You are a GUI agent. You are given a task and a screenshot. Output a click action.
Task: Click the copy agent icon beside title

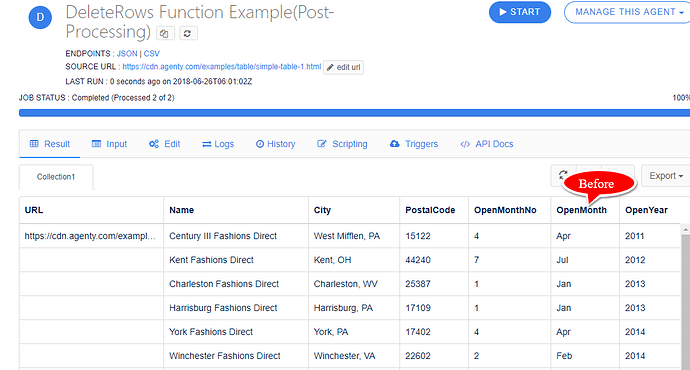(x=165, y=33)
